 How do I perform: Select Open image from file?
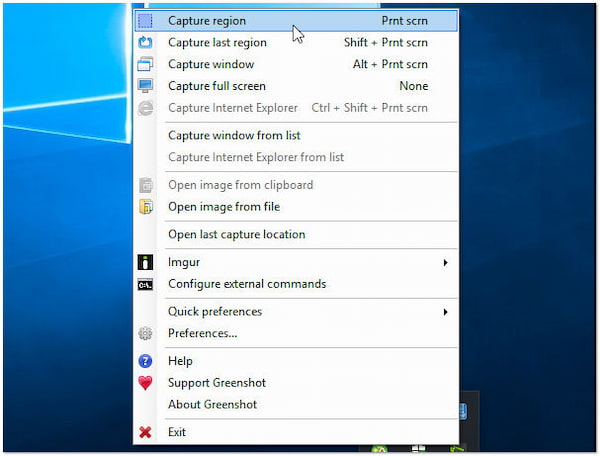[296, 207]
